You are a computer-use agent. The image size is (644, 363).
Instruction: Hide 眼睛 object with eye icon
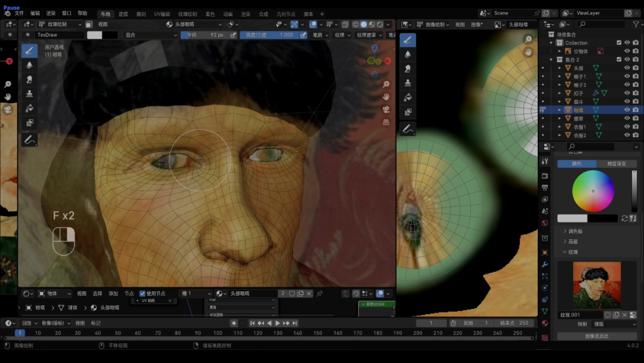(627, 110)
